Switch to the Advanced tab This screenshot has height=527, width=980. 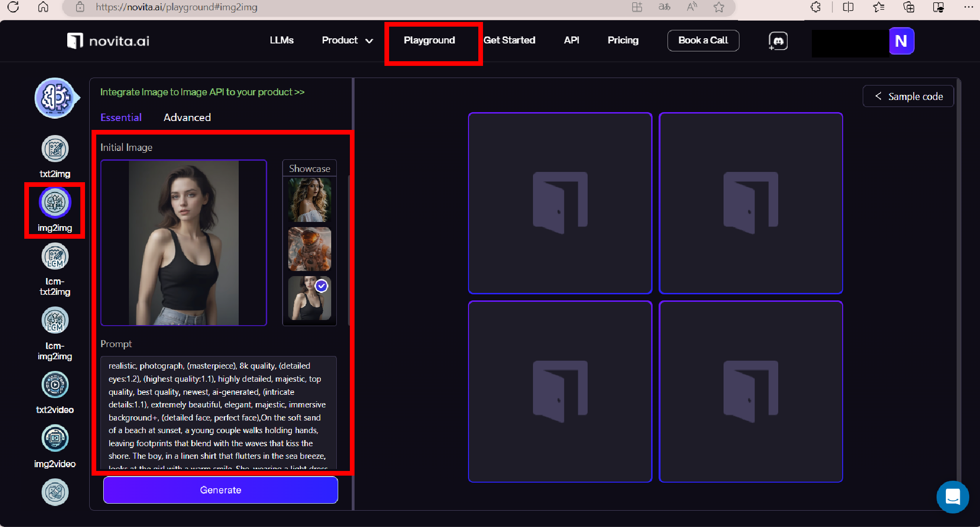187,117
